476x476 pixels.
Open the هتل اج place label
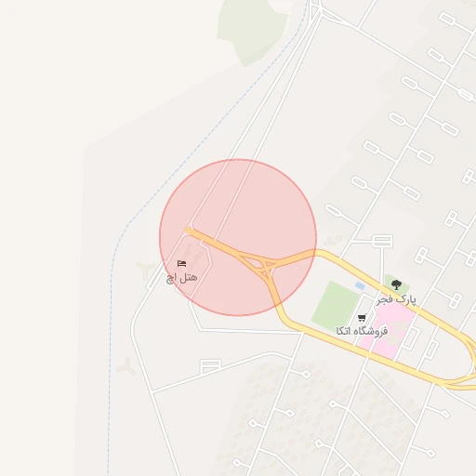coord(182,277)
